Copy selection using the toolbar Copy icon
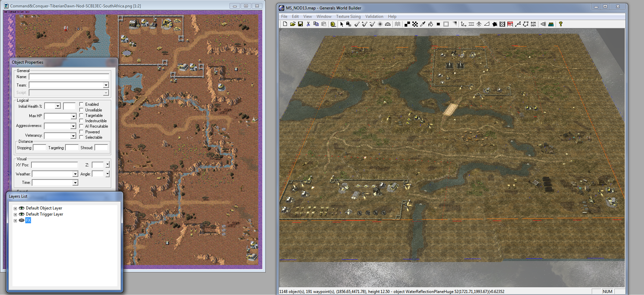644x295 pixels. pos(316,24)
